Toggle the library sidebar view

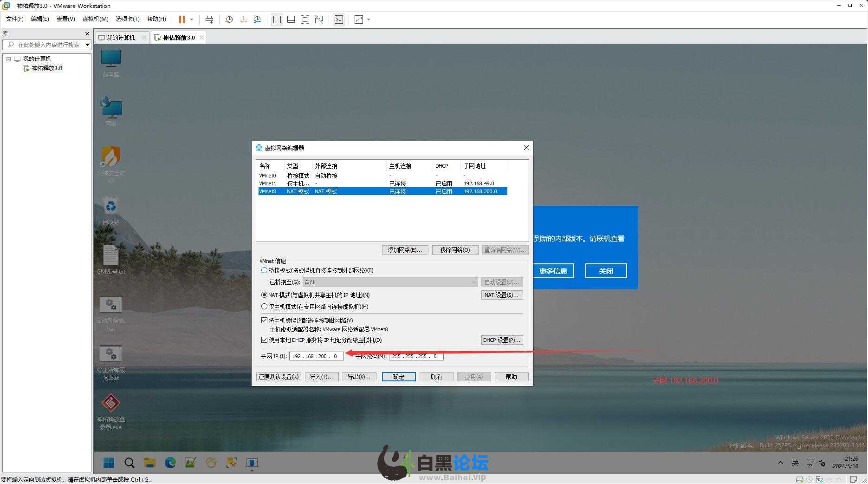tap(277, 20)
